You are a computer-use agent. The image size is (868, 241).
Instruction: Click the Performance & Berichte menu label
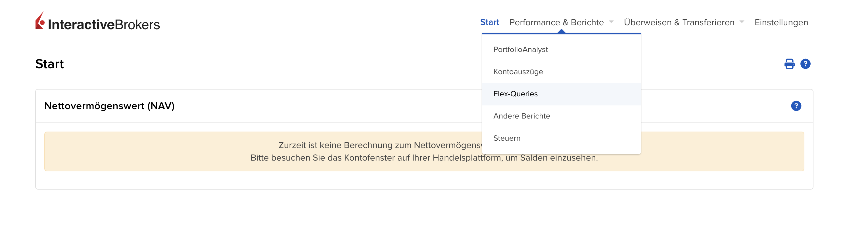click(x=556, y=22)
